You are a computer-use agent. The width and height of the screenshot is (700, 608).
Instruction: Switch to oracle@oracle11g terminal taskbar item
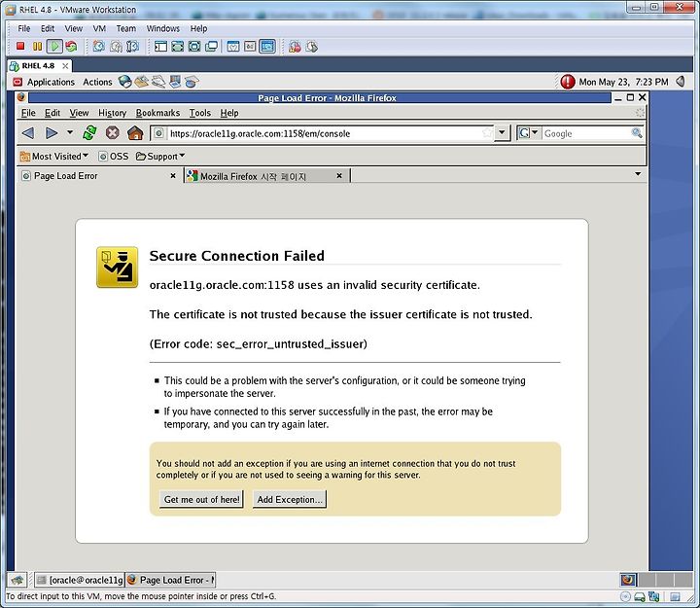(x=80, y=580)
